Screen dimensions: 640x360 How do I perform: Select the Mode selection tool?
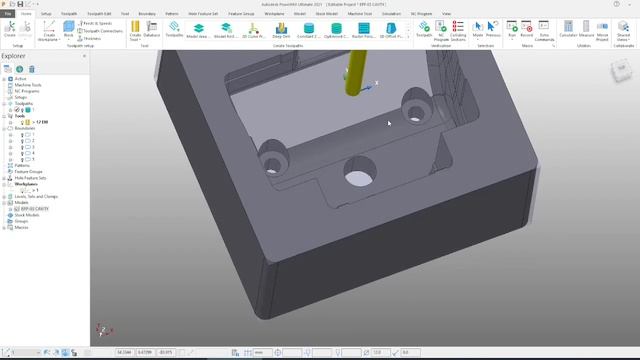point(478,29)
